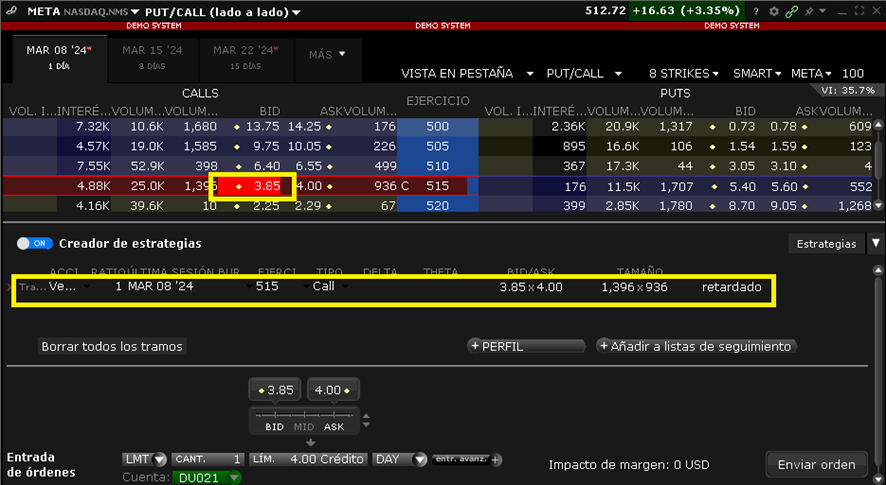Click MID on the bid-ask price slider
The width and height of the screenshot is (886, 485).
point(304,427)
